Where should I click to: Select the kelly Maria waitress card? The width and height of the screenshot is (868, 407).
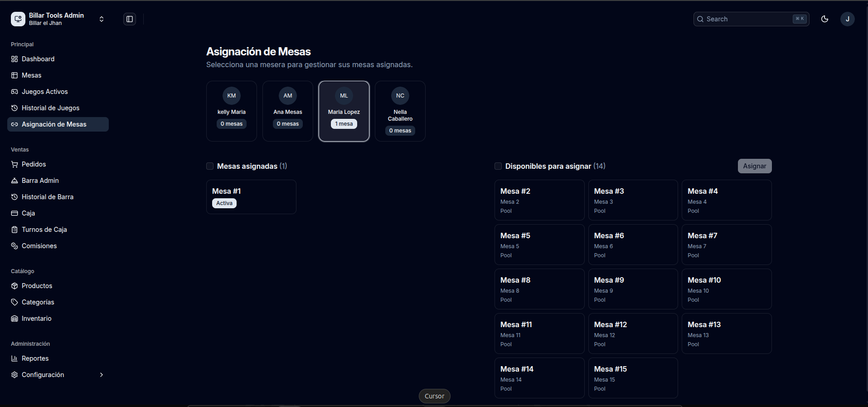232,111
